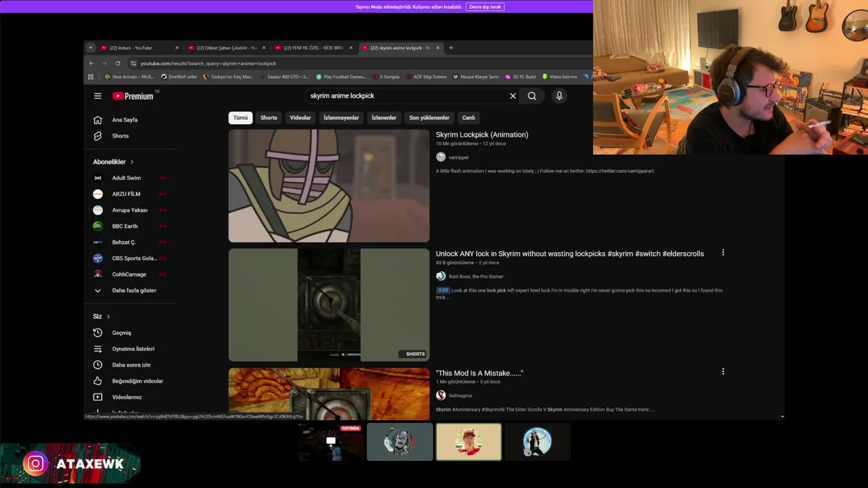This screenshot has height=488, width=868.
Task: Select the İzlenmeyenler filter chip
Action: click(341, 118)
